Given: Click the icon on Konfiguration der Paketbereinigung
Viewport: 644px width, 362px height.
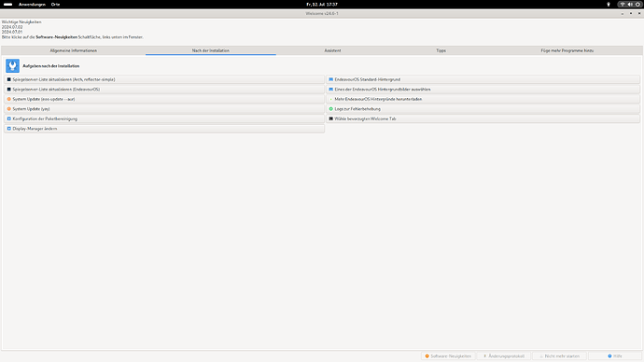Looking at the screenshot, I should (9, 118).
